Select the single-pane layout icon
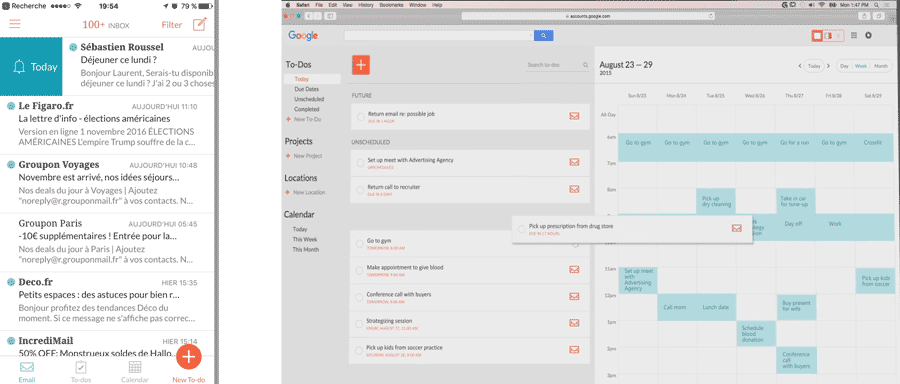Viewport: 900px width, 384px height. (817, 36)
